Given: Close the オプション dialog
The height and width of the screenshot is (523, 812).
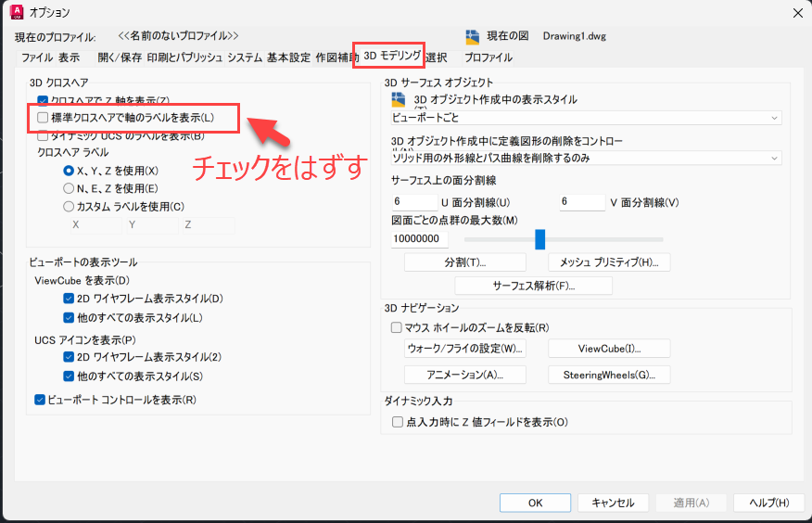Looking at the screenshot, I should click(798, 13).
